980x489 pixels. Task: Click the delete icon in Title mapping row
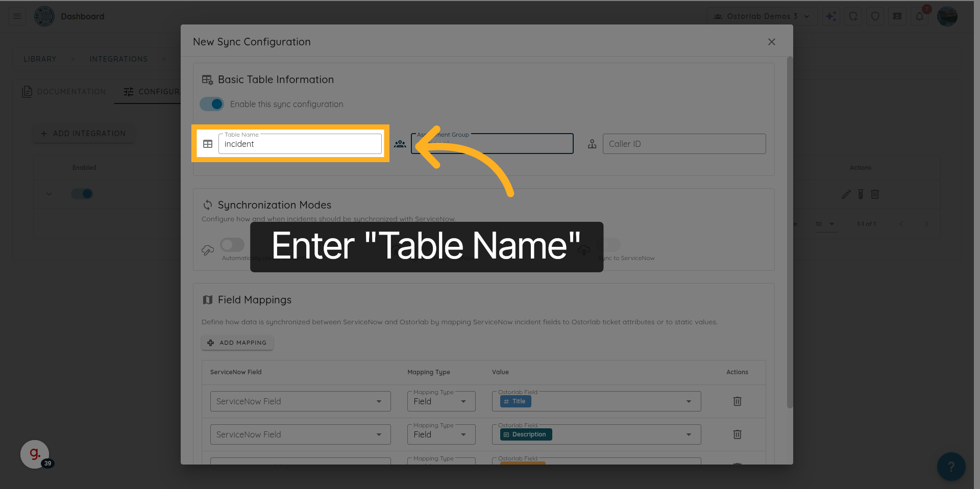point(737,401)
